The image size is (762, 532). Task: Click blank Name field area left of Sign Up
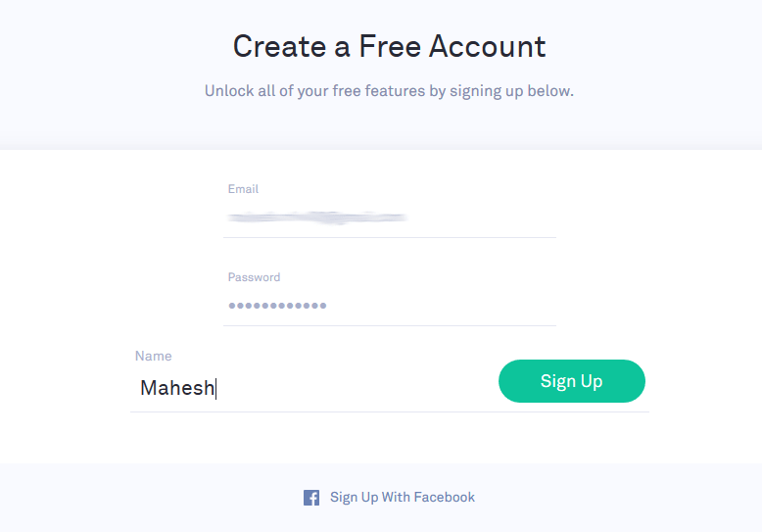(355, 388)
